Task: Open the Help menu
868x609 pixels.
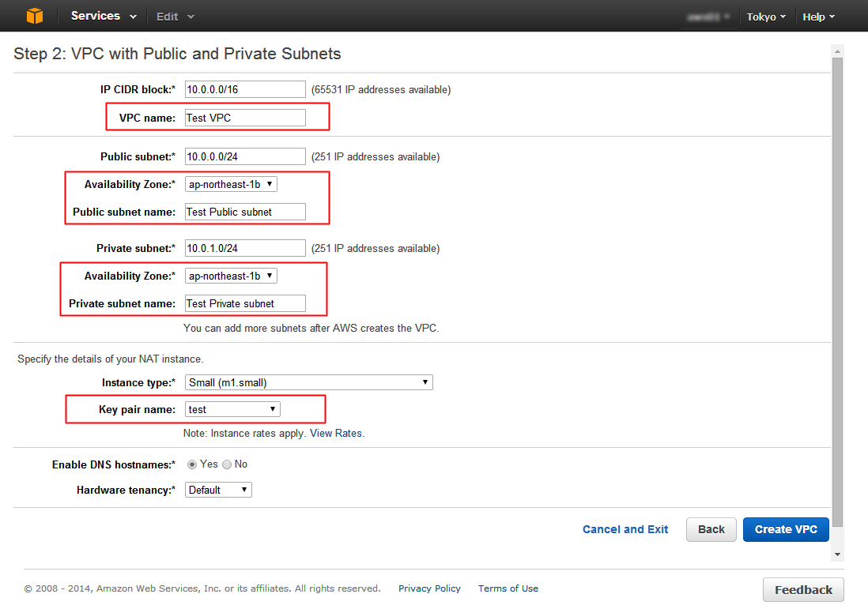Action: (818, 17)
